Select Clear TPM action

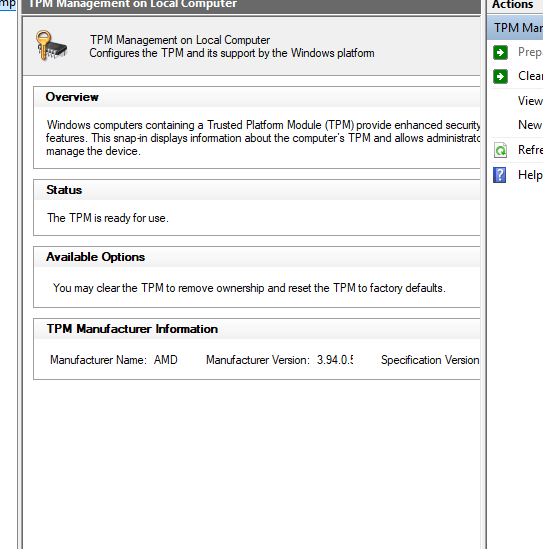click(x=530, y=76)
